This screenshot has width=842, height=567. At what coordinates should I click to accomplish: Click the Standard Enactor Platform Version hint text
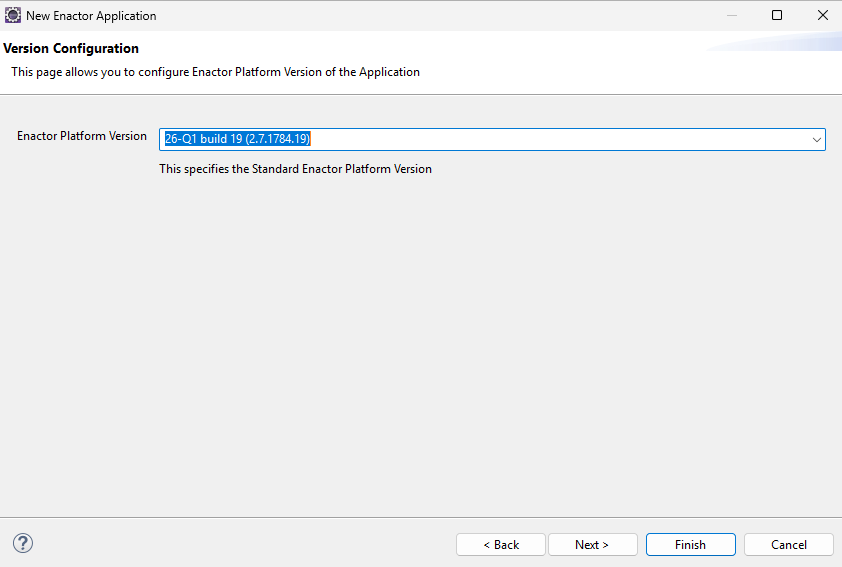point(295,169)
